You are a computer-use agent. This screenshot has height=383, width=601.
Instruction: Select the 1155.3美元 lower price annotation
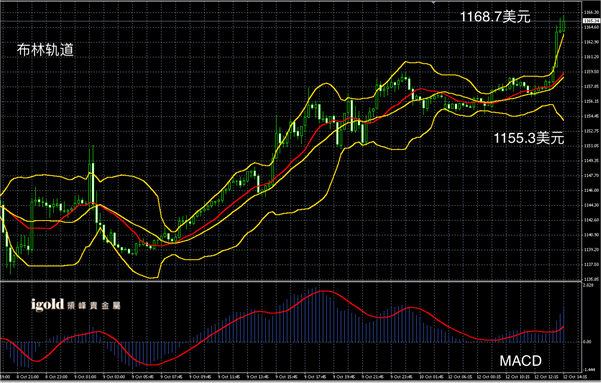tap(529, 138)
